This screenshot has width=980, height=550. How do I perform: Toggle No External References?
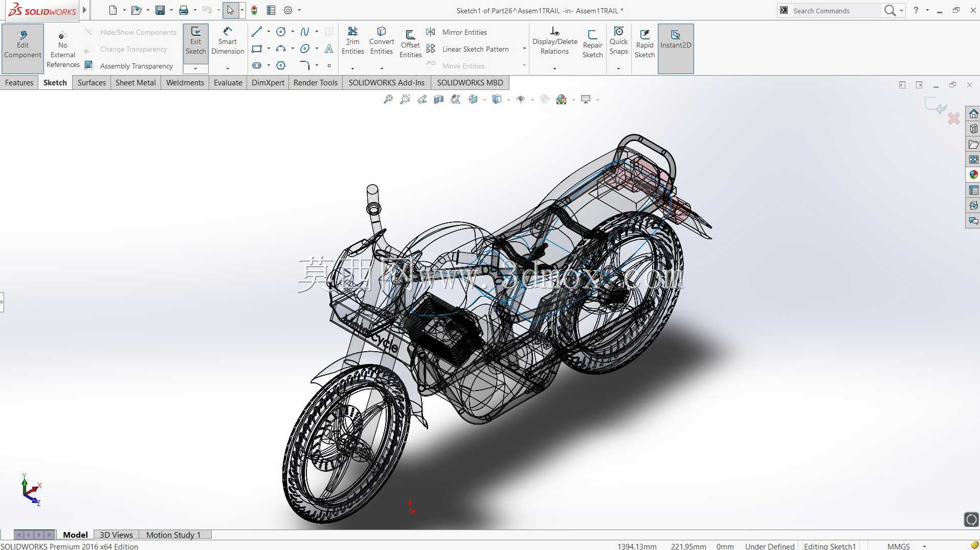63,49
